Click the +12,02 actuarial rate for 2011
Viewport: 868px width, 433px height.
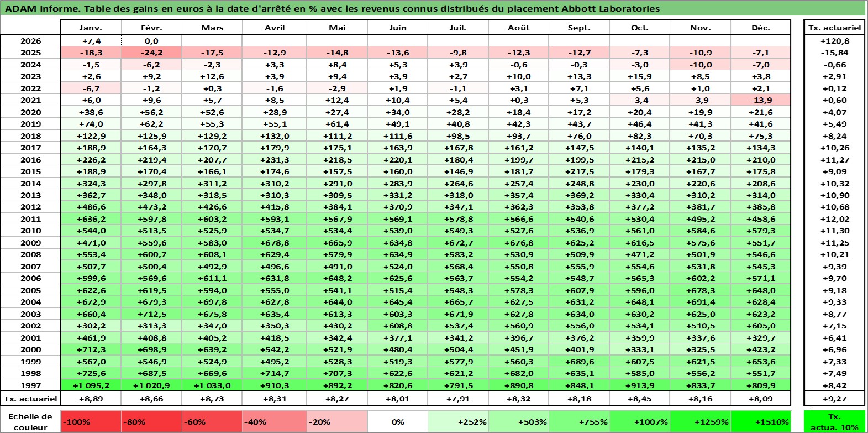pos(834,219)
